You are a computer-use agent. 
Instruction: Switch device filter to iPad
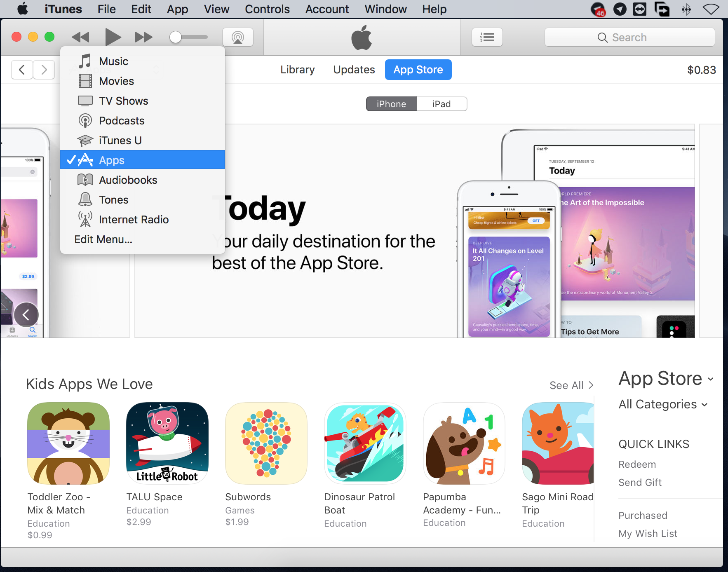coord(441,104)
